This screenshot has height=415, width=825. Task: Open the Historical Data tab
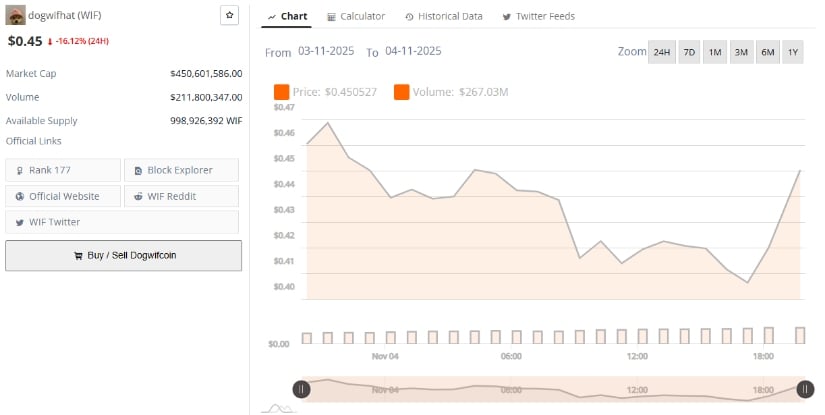(444, 17)
